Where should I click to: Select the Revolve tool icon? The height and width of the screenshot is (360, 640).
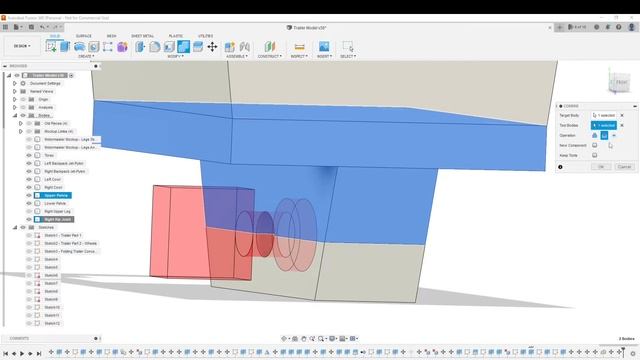(79, 47)
